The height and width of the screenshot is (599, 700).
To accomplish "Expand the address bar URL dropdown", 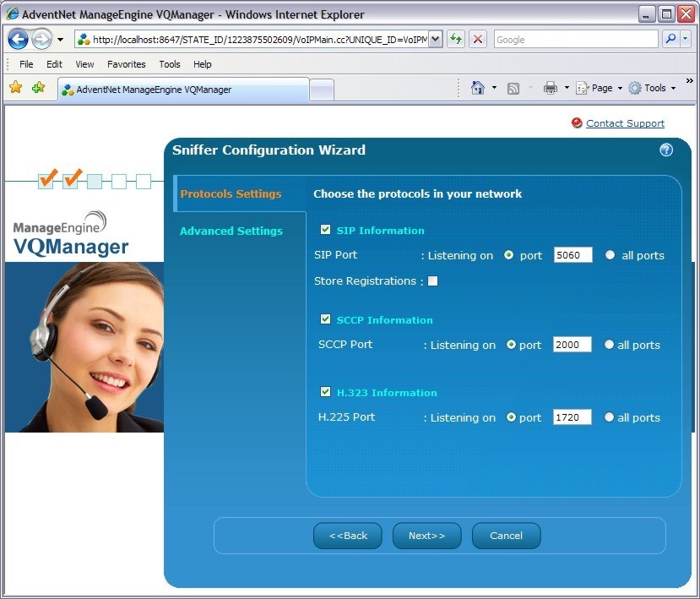I will (436, 40).
